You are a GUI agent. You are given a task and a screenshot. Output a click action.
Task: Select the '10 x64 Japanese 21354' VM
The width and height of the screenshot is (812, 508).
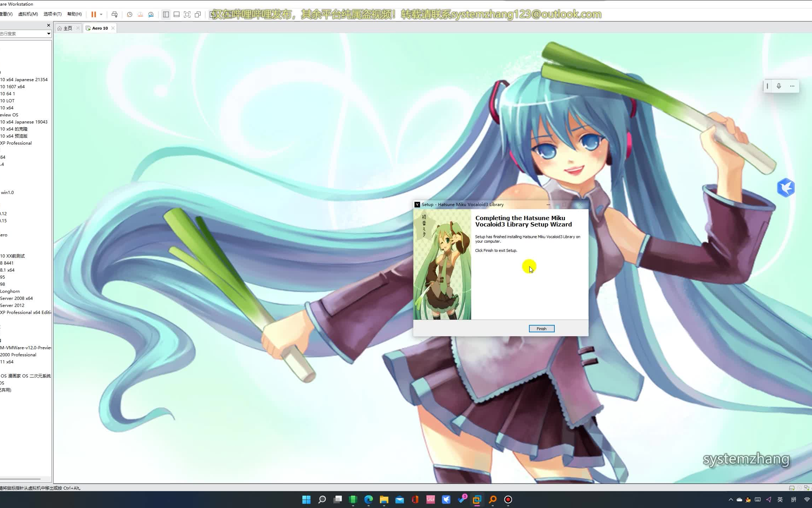click(x=24, y=80)
